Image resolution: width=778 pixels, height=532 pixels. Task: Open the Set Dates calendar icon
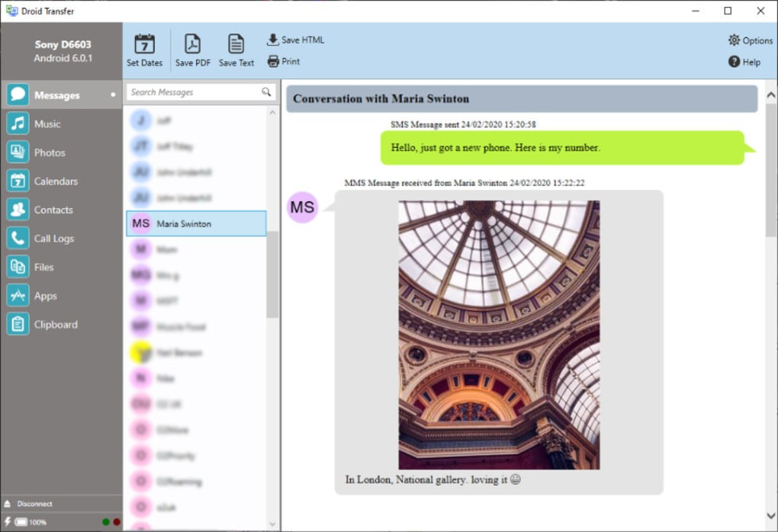(144, 44)
